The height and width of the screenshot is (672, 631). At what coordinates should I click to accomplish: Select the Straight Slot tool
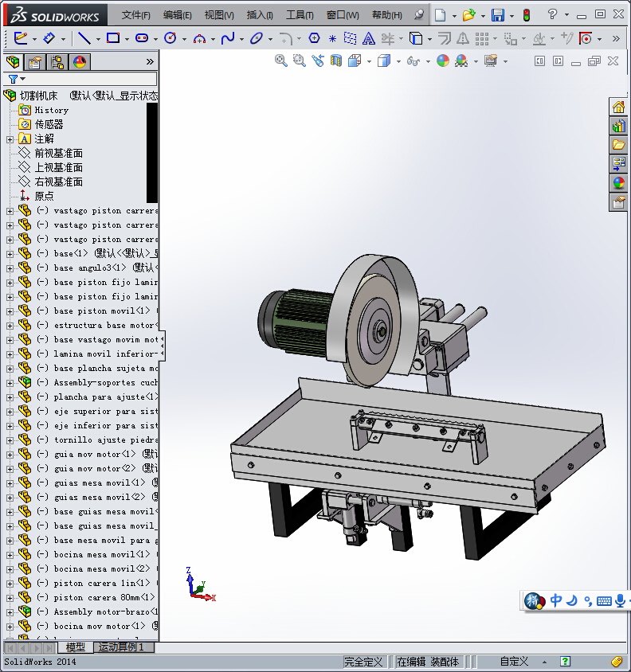tap(142, 38)
